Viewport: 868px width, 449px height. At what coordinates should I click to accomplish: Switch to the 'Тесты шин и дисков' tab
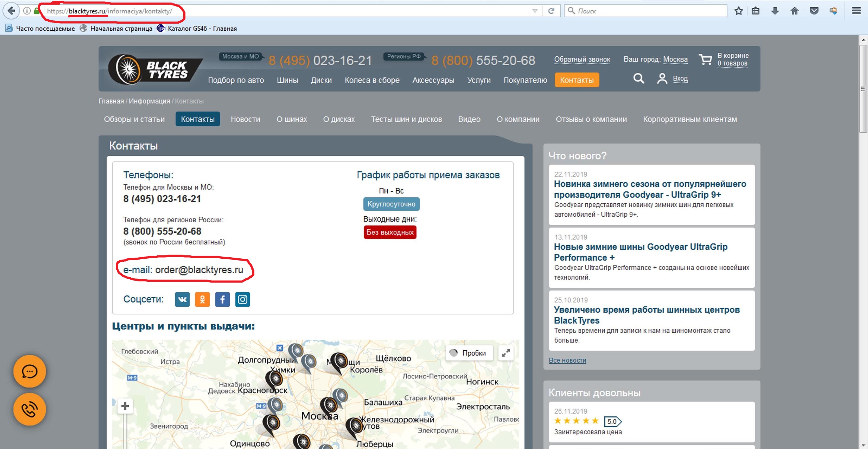pyautogui.click(x=406, y=119)
